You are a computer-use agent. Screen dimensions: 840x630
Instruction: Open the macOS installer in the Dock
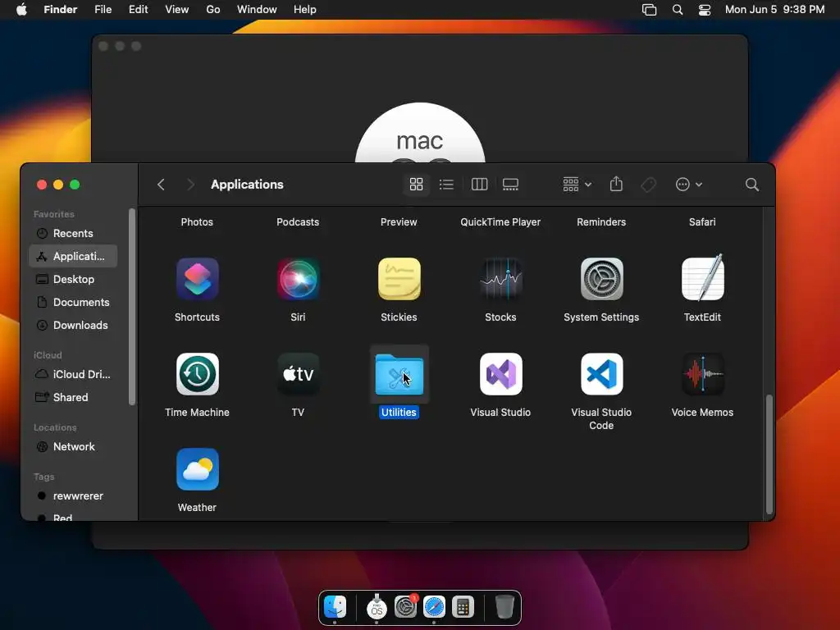pyautogui.click(x=377, y=607)
